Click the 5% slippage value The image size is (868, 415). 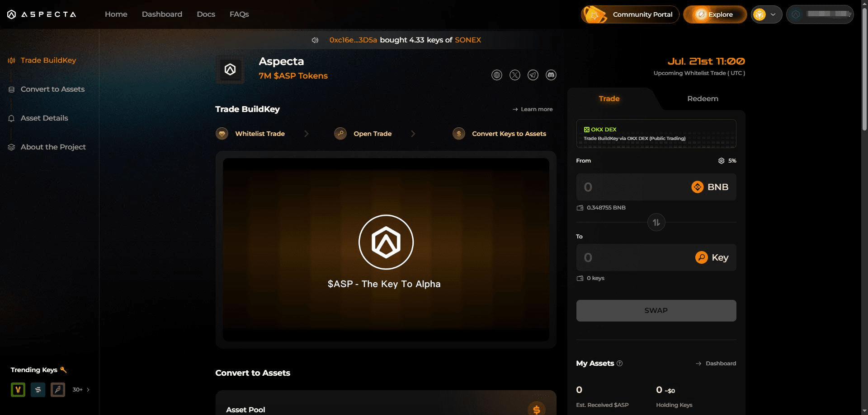pos(732,161)
